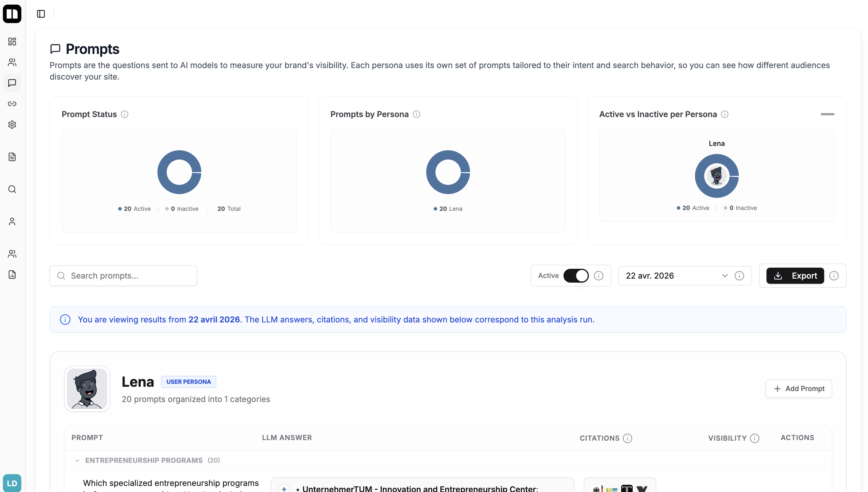Open the document icon in the sidebar
The image size is (868, 492).
12,157
